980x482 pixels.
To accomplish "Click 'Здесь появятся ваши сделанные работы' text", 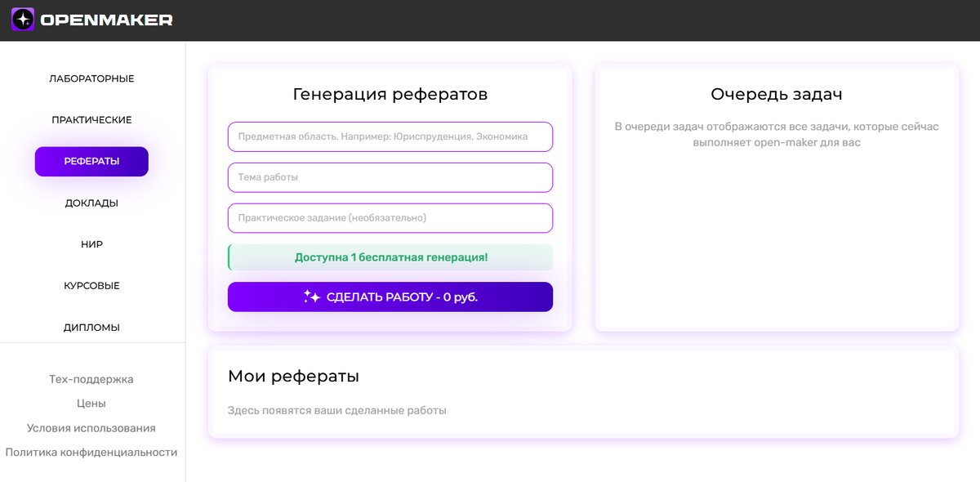I will pos(337,410).
